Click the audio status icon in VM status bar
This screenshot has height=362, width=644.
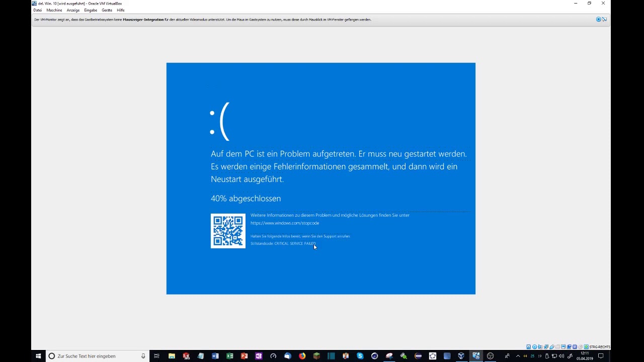(540, 346)
